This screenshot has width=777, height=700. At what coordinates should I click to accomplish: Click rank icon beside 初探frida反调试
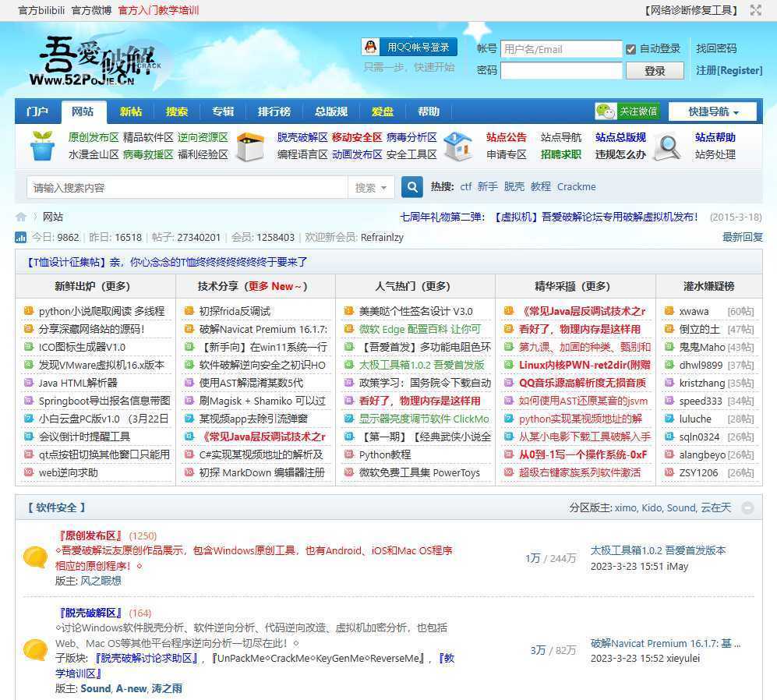[x=189, y=311]
